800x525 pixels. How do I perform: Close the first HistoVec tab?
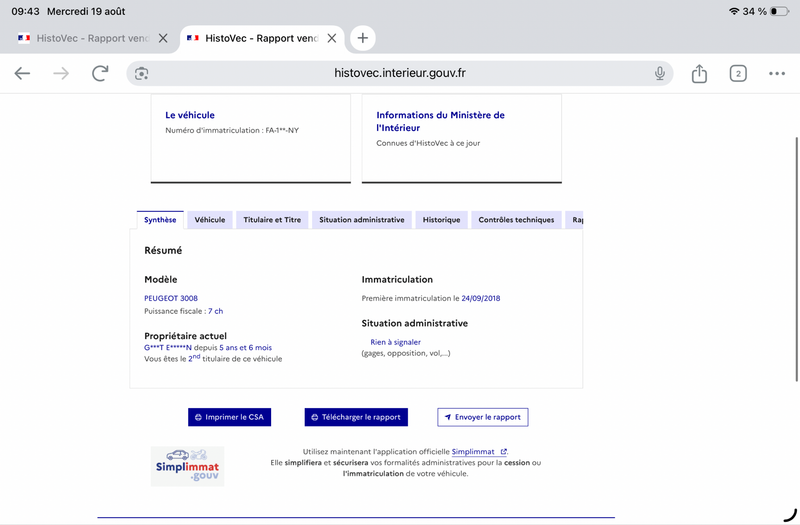tap(163, 38)
